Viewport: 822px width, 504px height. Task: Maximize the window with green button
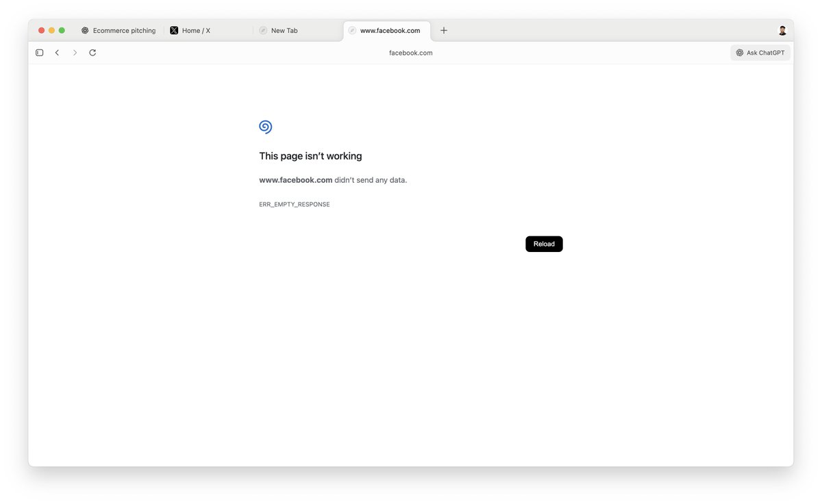point(62,30)
